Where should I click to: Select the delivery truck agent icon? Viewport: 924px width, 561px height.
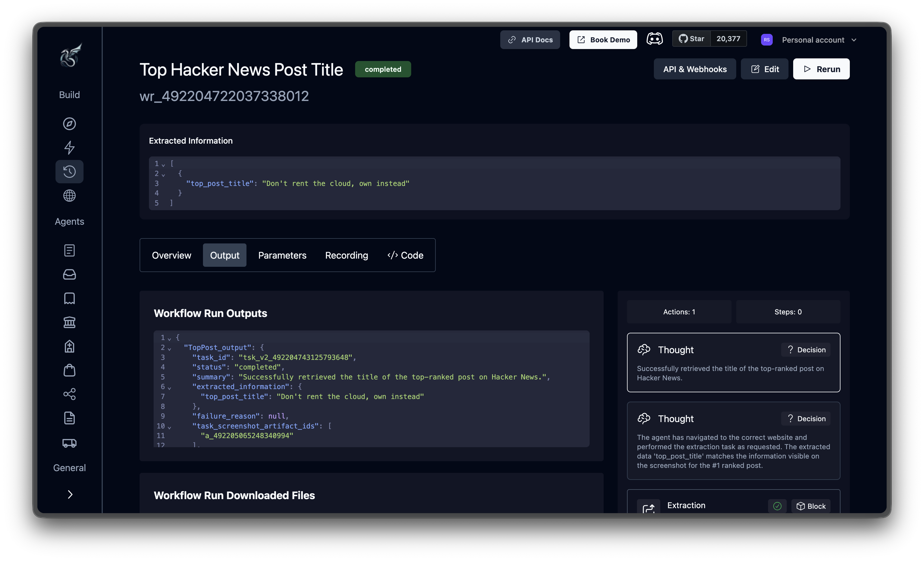pos(70,443)
